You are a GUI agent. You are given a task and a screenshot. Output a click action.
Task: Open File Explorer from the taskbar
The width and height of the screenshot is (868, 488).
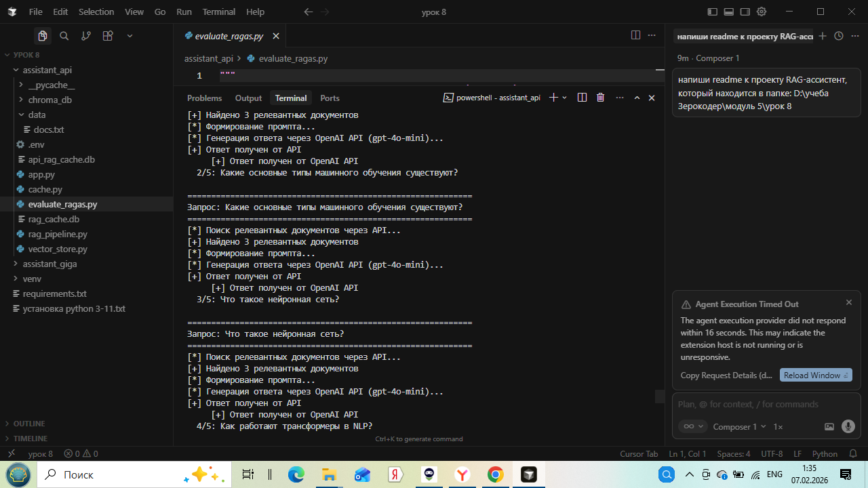pos(329,474)
